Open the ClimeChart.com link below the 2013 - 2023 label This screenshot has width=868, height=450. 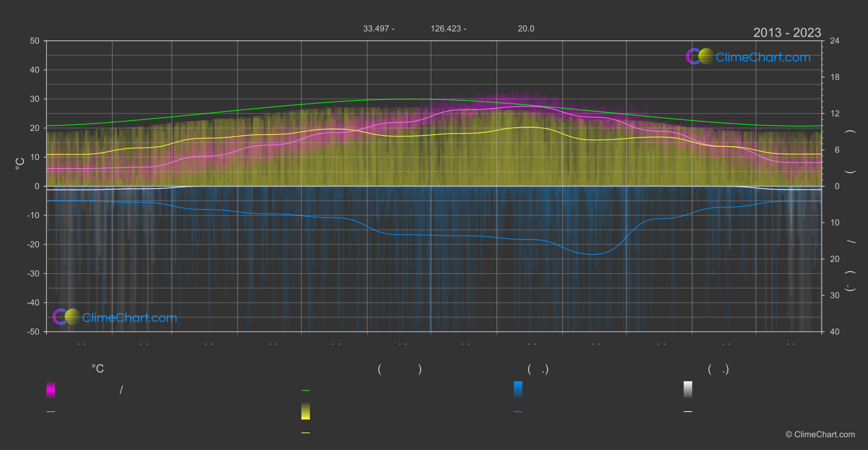pyautogui.click(x=763, y=57)
